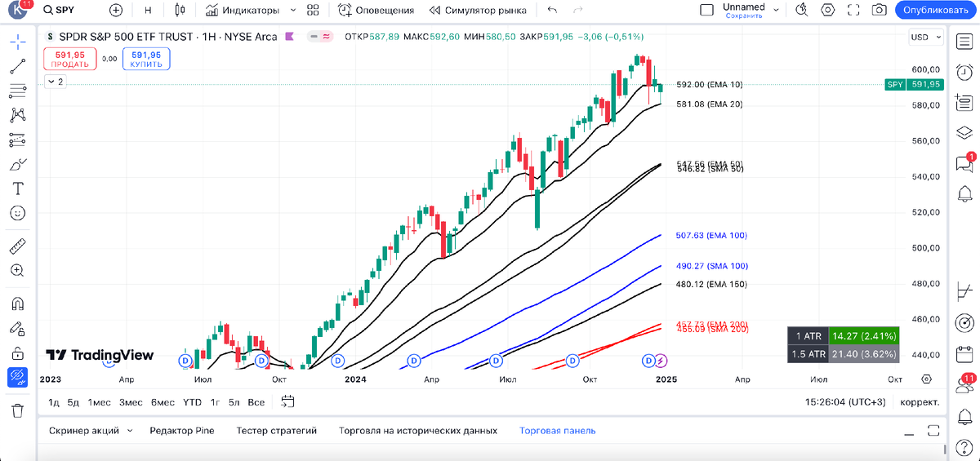Screen dimensions: 980x461
Task: Open the USD currency dropdown
Action: [x=924, y=38]
